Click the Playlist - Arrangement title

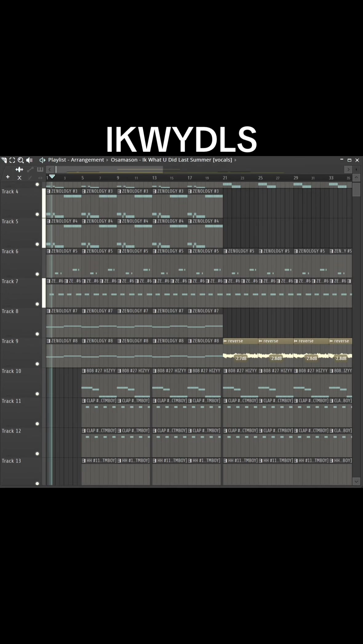(76, 160)
